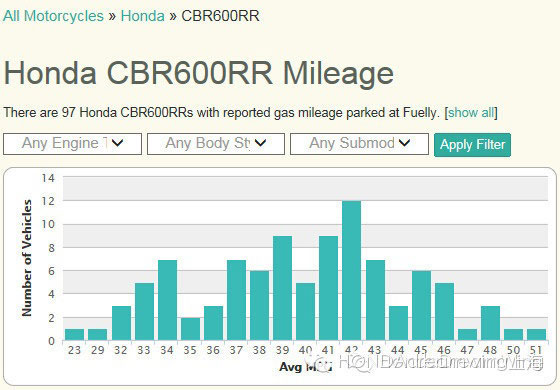This screenshot has width=560, height=390.
Task: Open the All Motorcycles breadcrumb link
Action: pos(53,16)
